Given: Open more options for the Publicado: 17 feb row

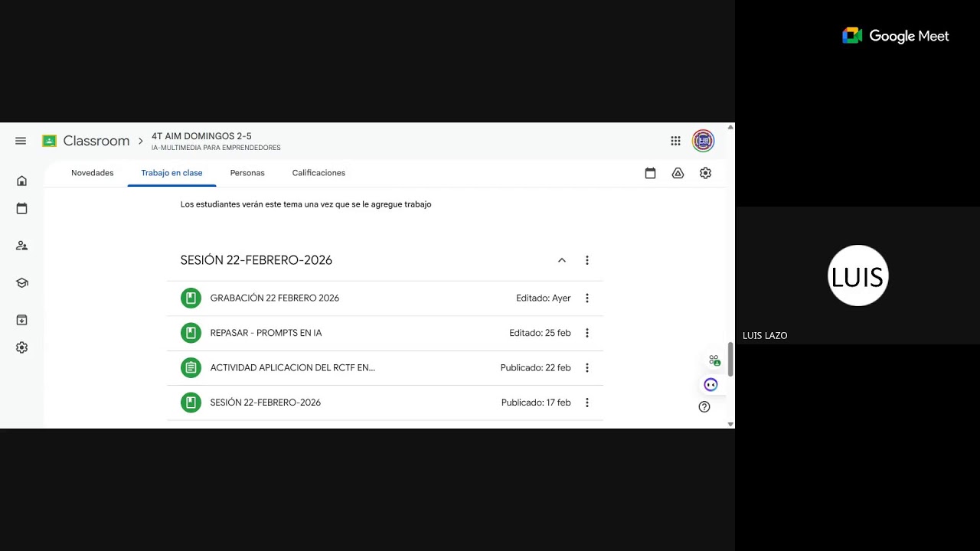Looking at the screenshot, I should 587,403.
